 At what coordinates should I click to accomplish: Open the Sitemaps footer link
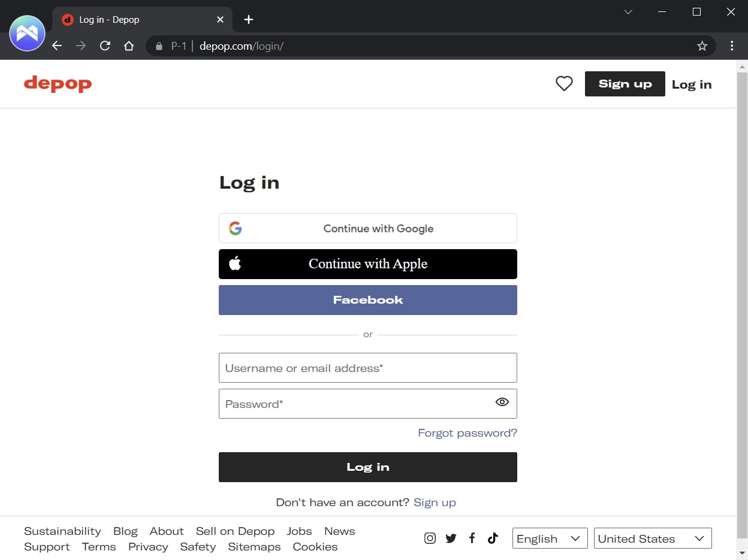point(254,547)
